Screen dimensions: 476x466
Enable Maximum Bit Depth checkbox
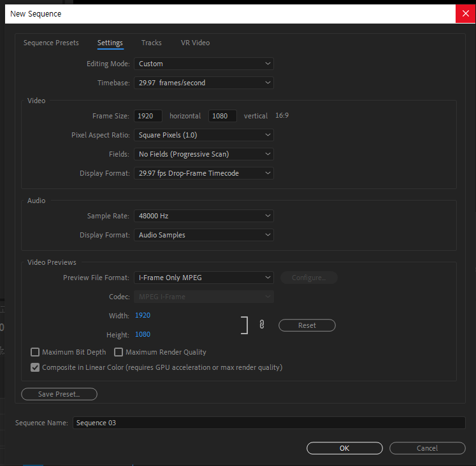tap(35, 352)
